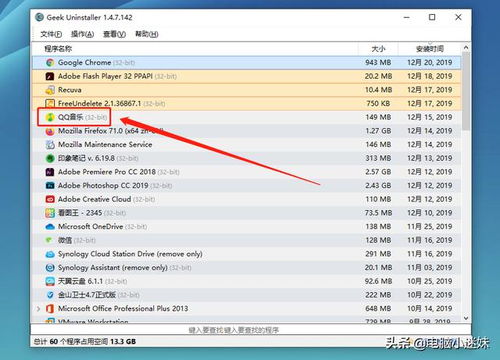Click the Adobe Premiere Pro icon
The image size is (500, 360).
[50, 172]
